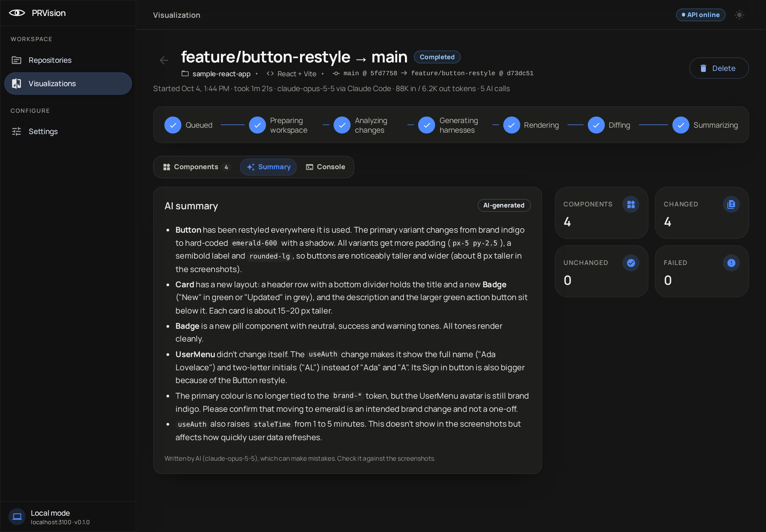Switch to the Console tab
The height and width of the screenshot is (532, 766).
[x=326, y=167]
